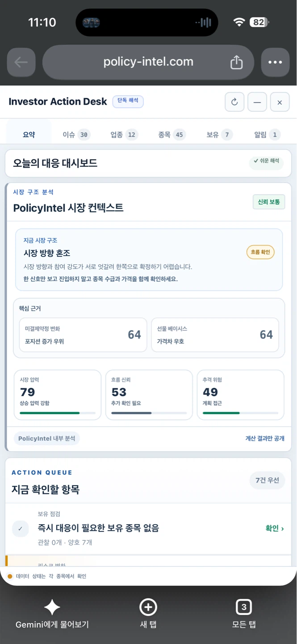
Task: Tap the 흐름 확인 button
Action: [260, 252]
